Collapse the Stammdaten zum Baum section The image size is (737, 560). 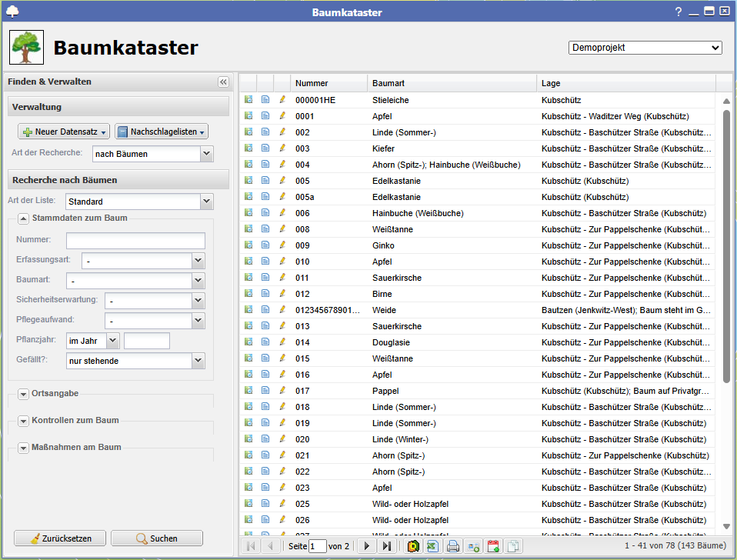(x=23, y=218)
